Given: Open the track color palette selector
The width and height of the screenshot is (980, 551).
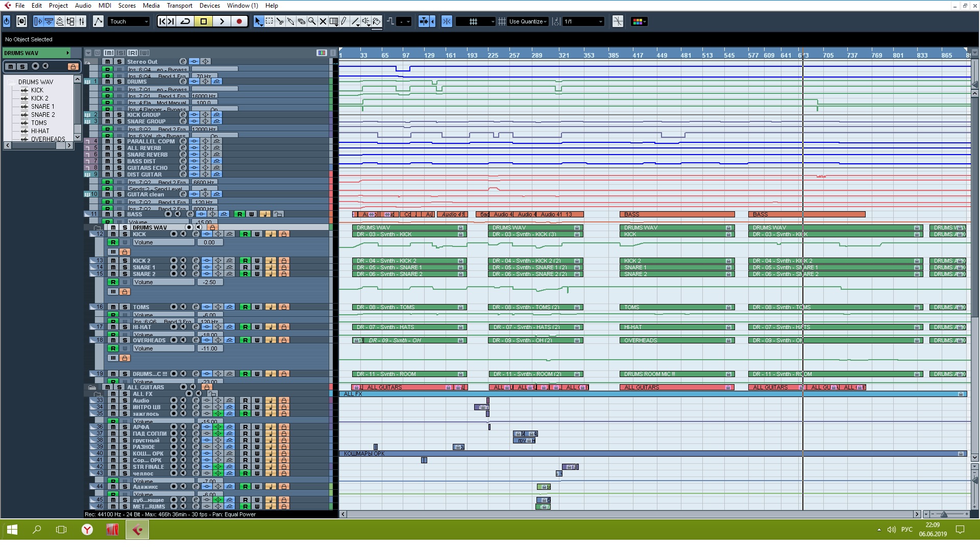Looking at the screenshot, I should click(639, 21).
